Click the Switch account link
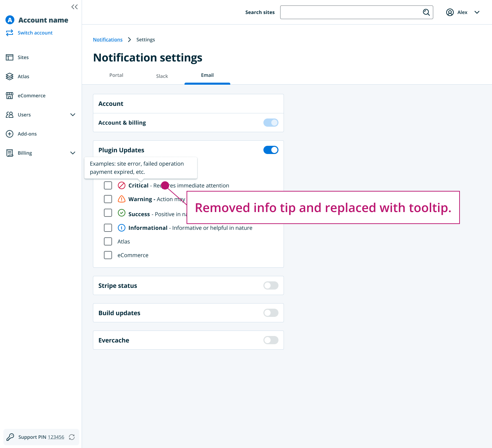 pyautogui.click(x=35, y=32)
